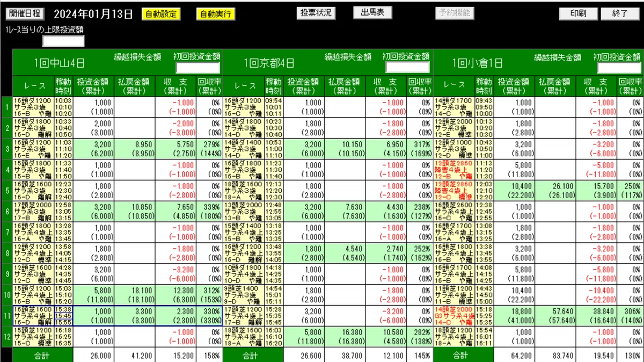The image size is (644, 362).
Task: Click the greyed 予約機能 button
Action: 454,13
